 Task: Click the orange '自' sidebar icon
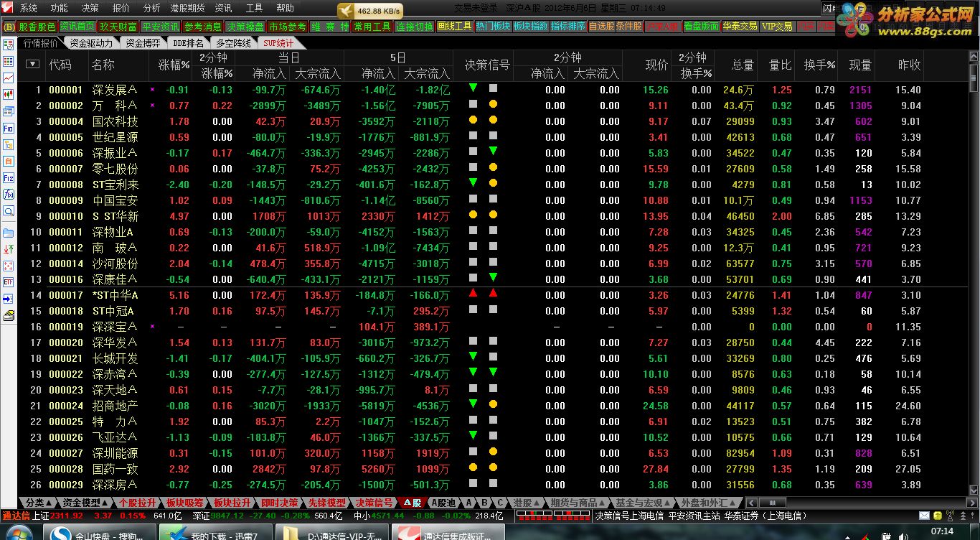(9, 162)
